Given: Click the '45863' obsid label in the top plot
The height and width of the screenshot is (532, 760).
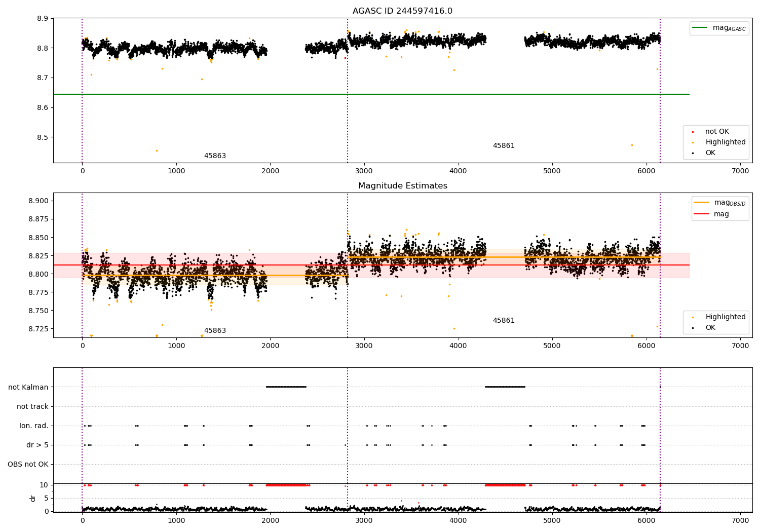Looking at the screenshot, I should point(215,156).
